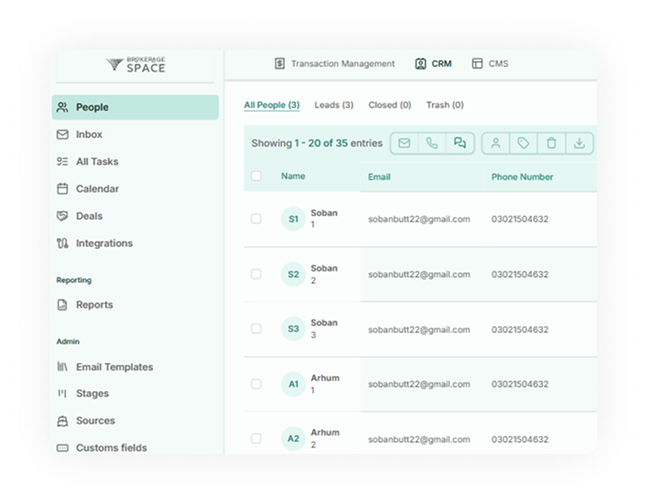
Task: Click the Email column header
Action: (379, 177)
